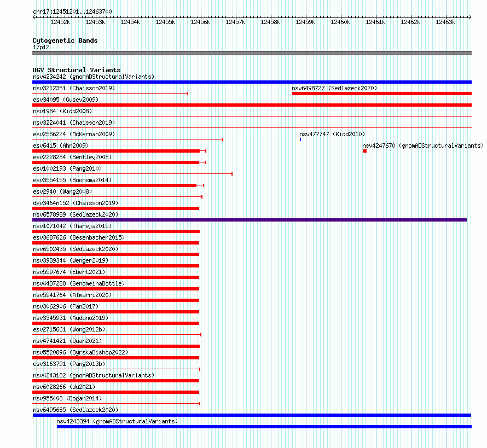Click the gray 17p12 cytogenetic band bar
Viewport: 487px width, 448px height.
pos(252,53)
